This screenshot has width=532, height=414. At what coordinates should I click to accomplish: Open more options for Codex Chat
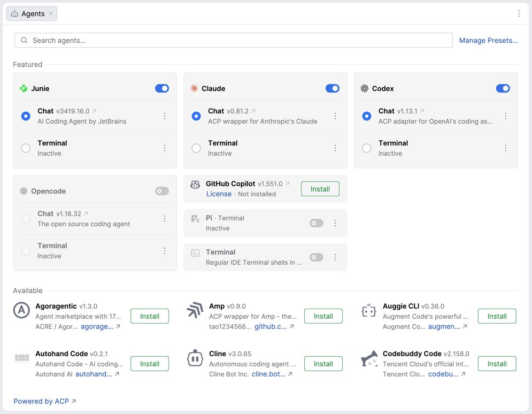pos(506,116)
